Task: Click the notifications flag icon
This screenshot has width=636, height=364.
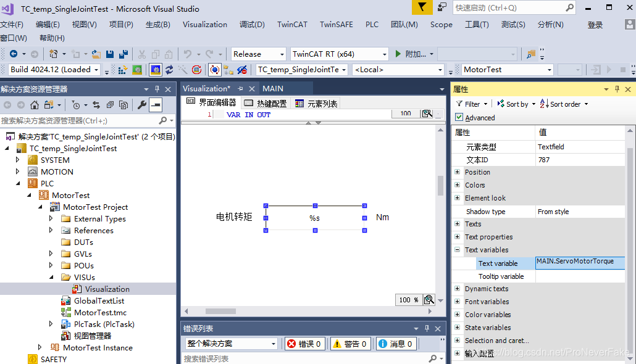Action: click(x=422, y=7)
